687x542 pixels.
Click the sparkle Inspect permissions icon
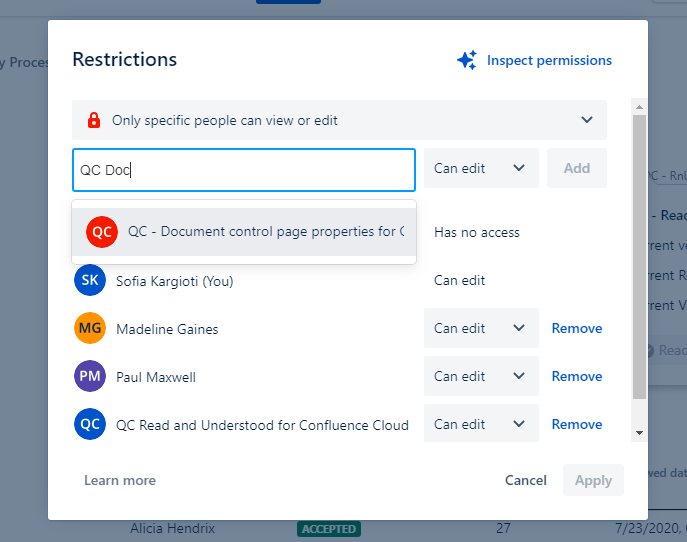point(466,61)
